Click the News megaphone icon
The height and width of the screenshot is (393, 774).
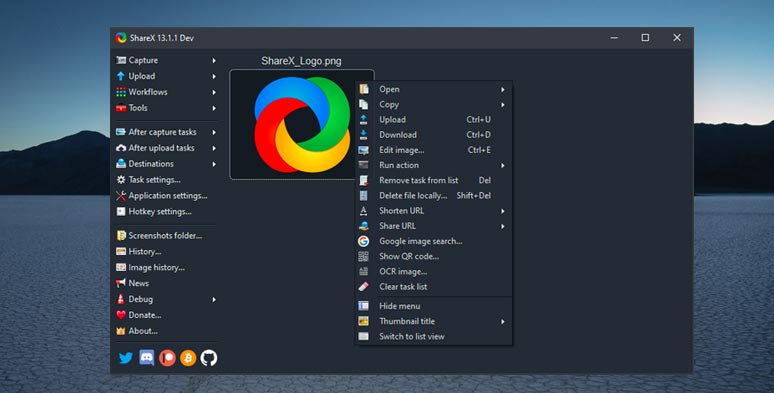121,283
